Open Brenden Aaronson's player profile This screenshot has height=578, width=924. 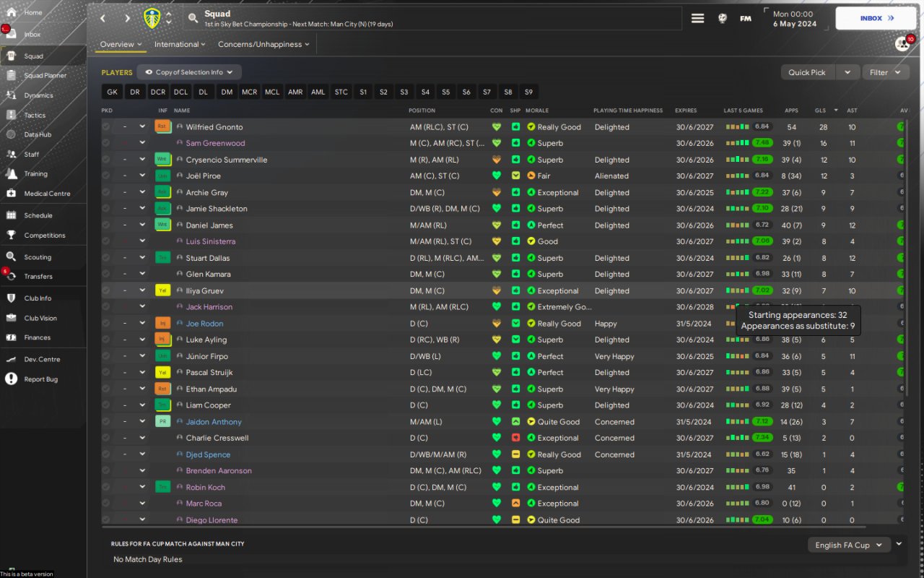click(x=219, y=470)
